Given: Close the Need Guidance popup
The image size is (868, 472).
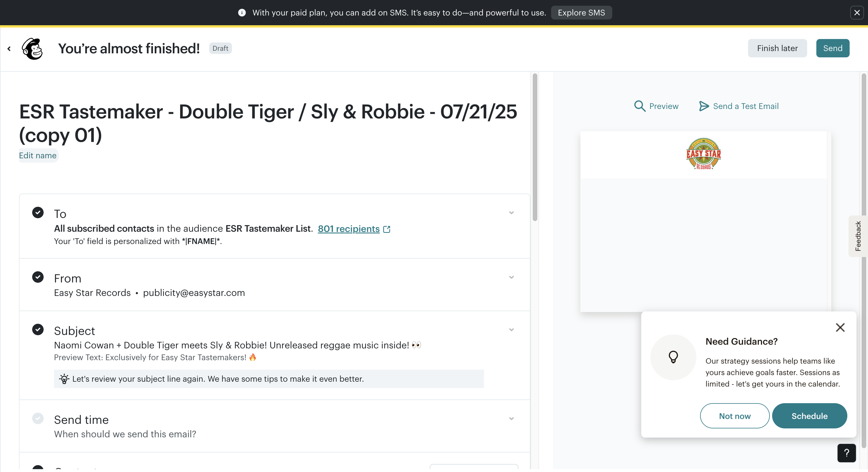Looking at the screenshot, I should tap(840, 327).
